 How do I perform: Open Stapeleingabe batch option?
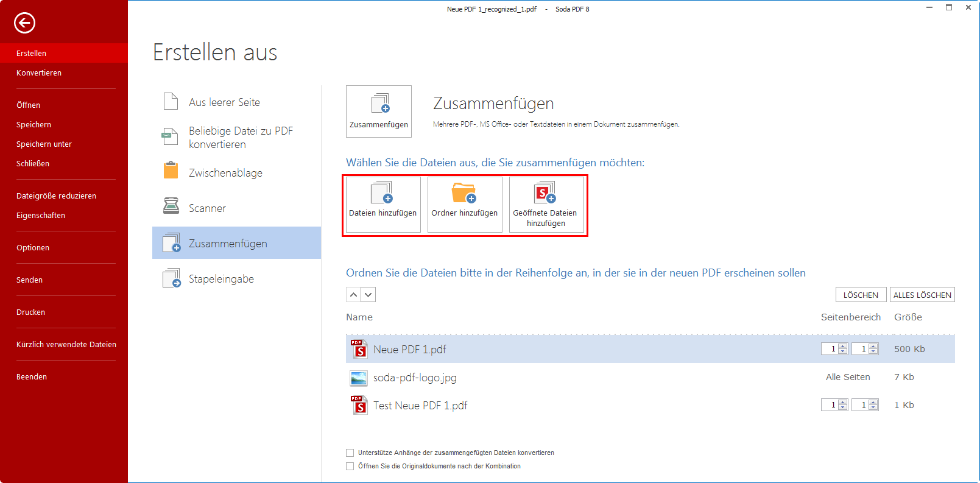tap(221, 279)
